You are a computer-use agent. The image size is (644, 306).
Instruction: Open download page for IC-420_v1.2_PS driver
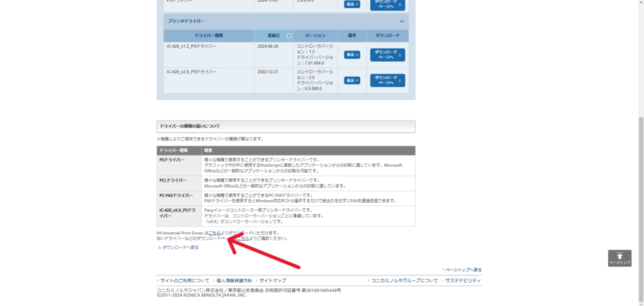point(387,55)
